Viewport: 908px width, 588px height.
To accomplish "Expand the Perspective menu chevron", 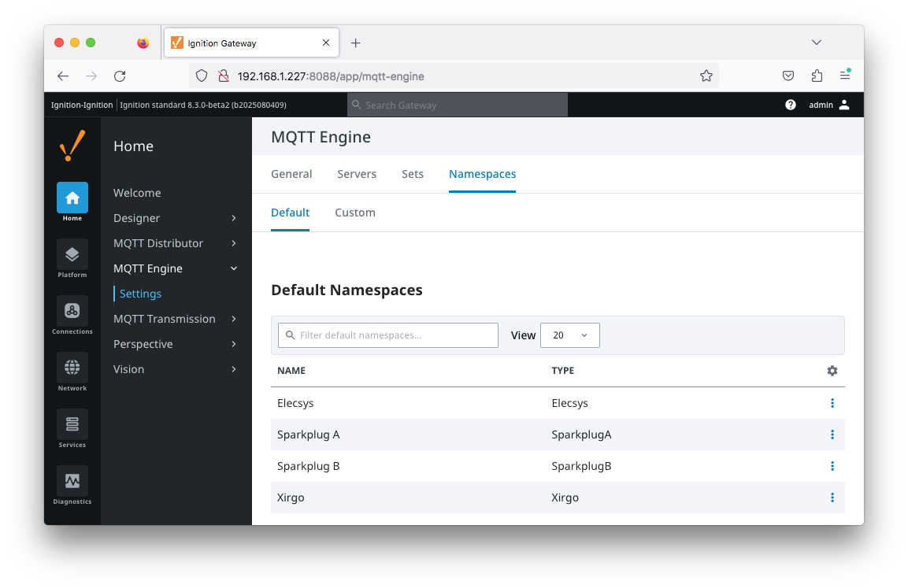I will [x=234, y=344].
